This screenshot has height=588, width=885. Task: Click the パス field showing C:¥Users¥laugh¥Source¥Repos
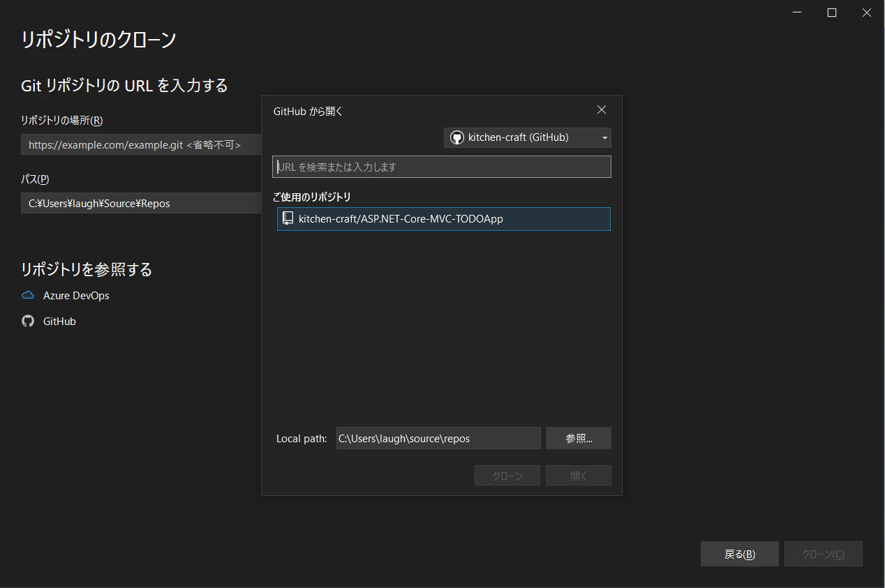tap(141, 204)
